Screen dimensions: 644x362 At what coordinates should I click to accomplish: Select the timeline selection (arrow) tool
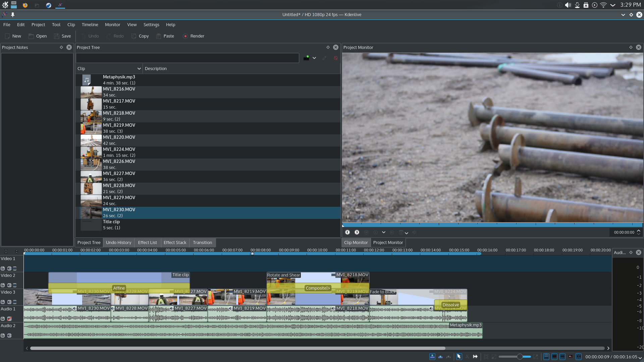click(x=459, y=357)
